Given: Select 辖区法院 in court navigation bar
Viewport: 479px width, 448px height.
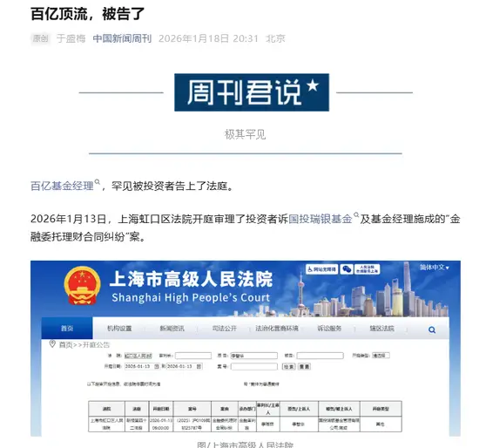Looking at the screenshot, I should [381, 329].
